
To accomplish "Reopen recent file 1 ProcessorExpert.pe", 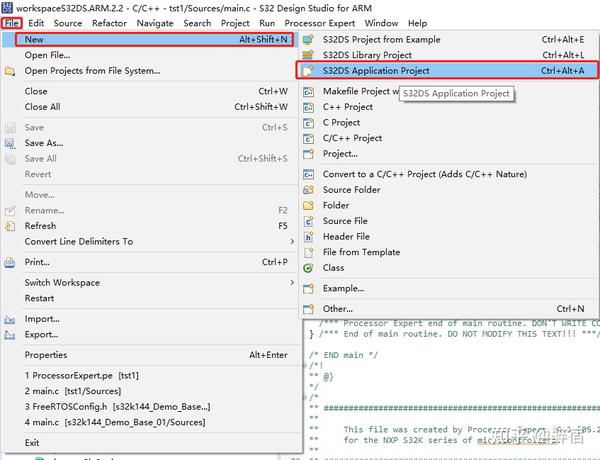I will 82,376.
